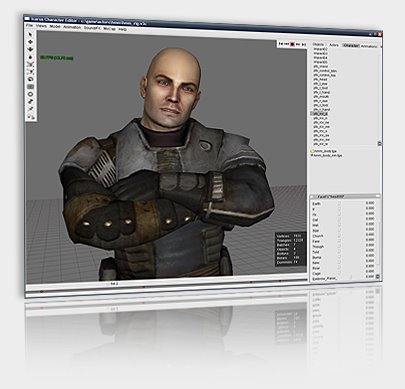
Task: Click the green status text in viewport
Action: pyautogui.click(x=57, y=58)
